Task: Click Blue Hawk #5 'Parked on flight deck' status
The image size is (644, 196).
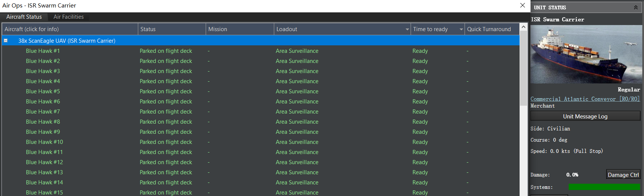Action: (x=166, y=91)
